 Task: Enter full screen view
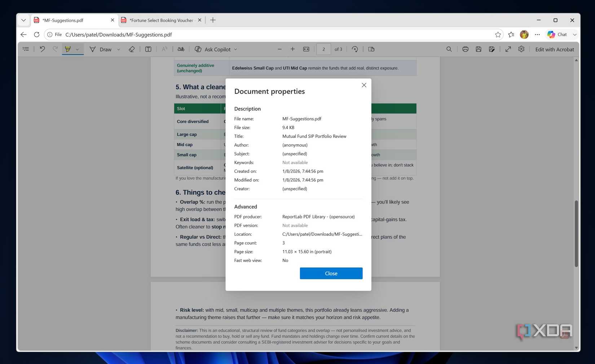tap(508, 49)
